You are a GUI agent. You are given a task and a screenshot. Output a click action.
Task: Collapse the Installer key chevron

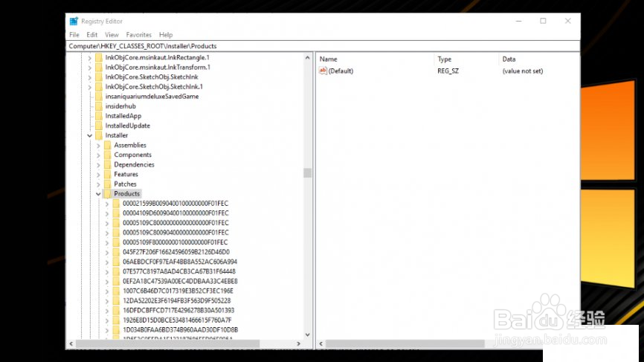tap(89, 135)
